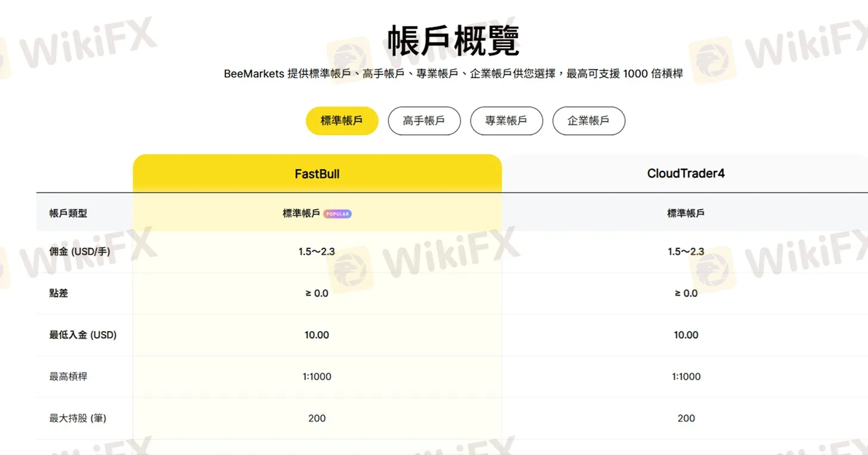This screenshot has height=455, width=868.
Task: Click the FastBull yellow column header
Action: (x=317, y=174)
